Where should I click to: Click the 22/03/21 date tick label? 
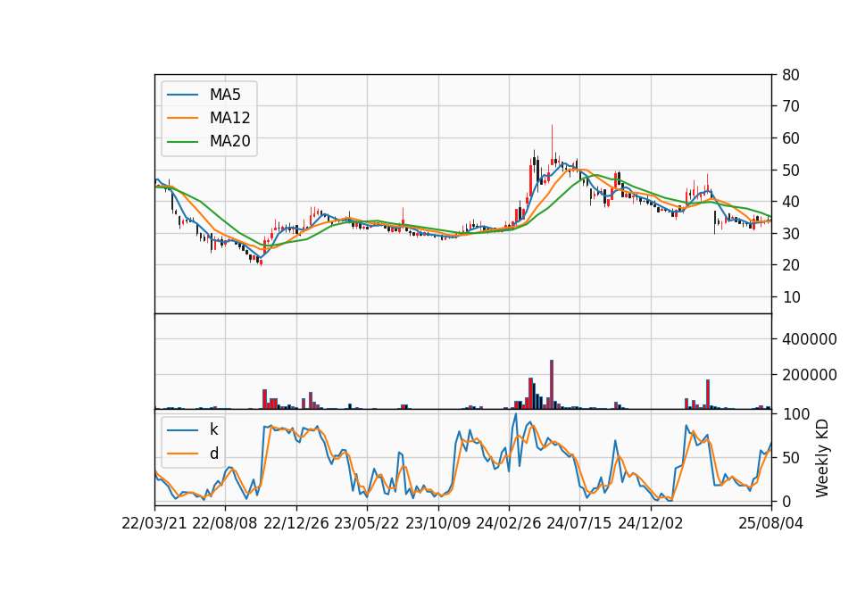(154, 523)
